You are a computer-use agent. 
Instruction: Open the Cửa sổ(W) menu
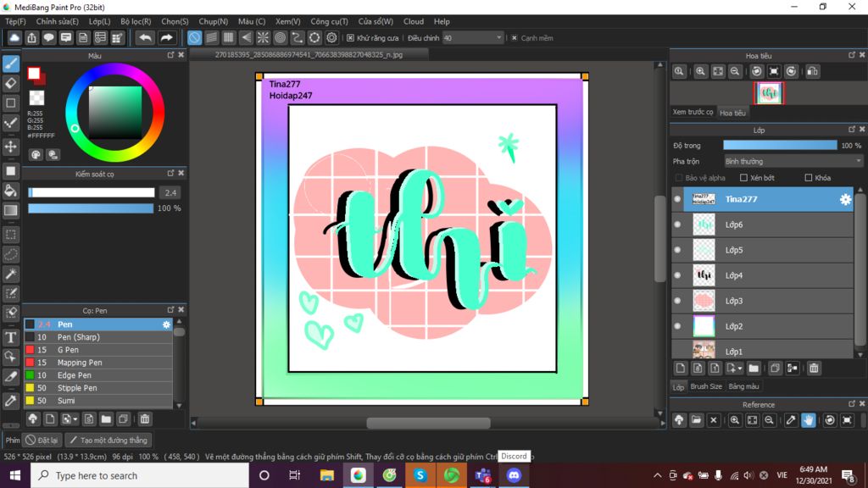click(376, 21)
